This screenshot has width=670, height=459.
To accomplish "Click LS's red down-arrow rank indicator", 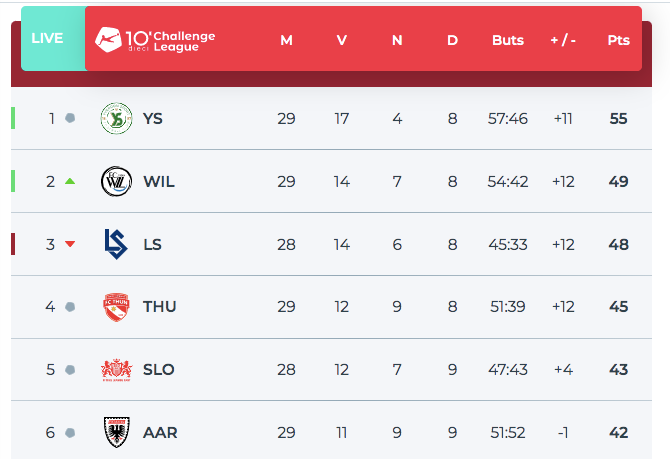I will point(70,244).
